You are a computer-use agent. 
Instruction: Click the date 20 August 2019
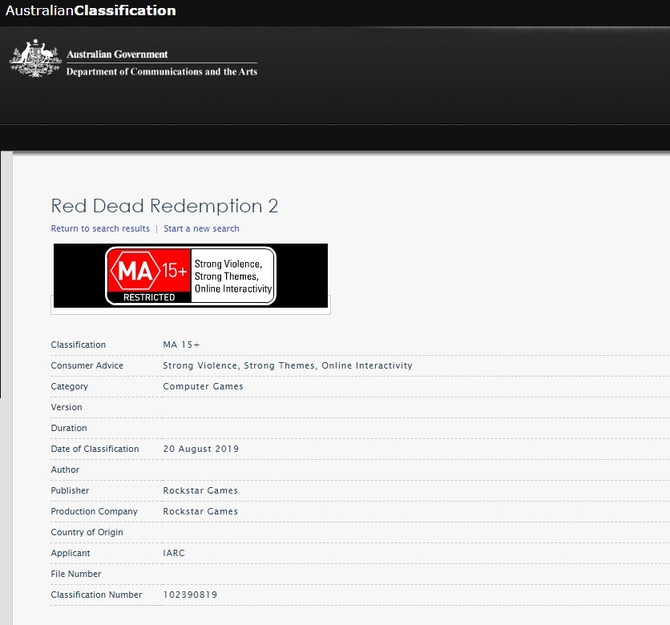201,449
